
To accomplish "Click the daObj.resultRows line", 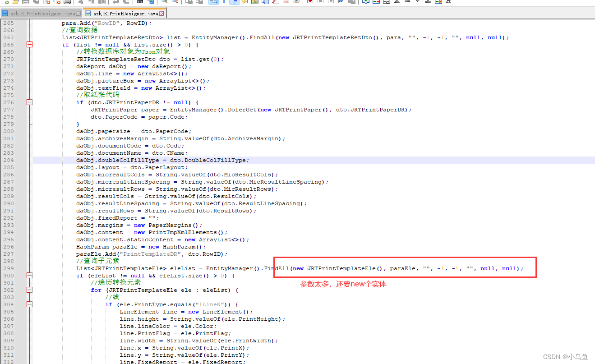I will 166,211.
